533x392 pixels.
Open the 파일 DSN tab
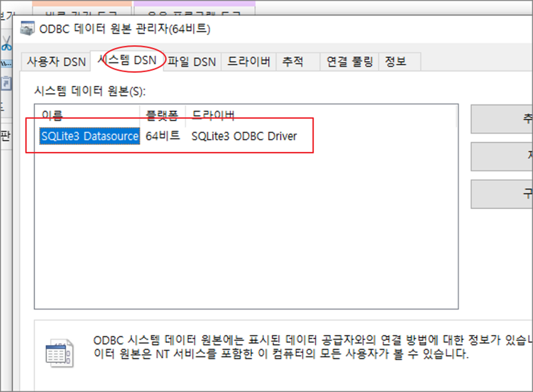191,62
